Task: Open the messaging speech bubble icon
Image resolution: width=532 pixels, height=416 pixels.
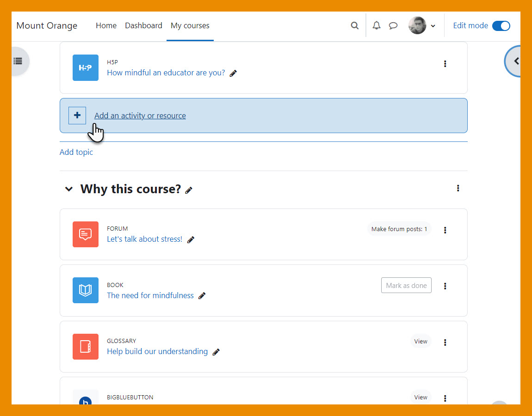Action: click(x=393, y=26)
